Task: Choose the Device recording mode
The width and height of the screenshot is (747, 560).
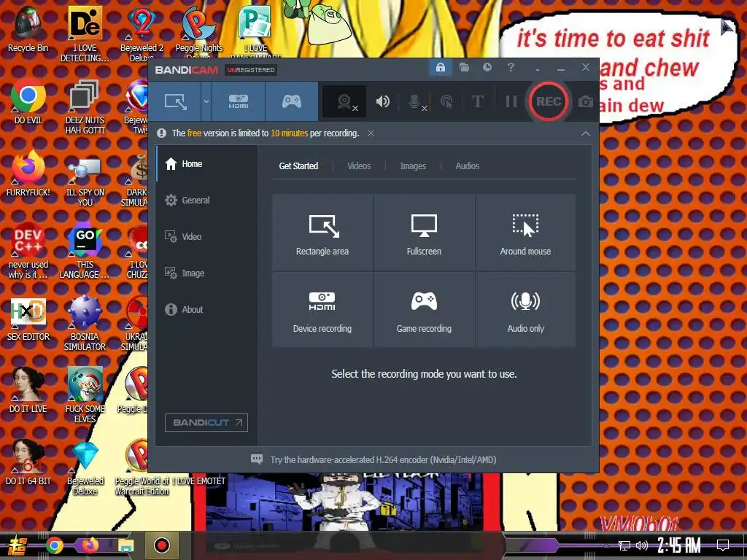Action: tap(322, 309)
